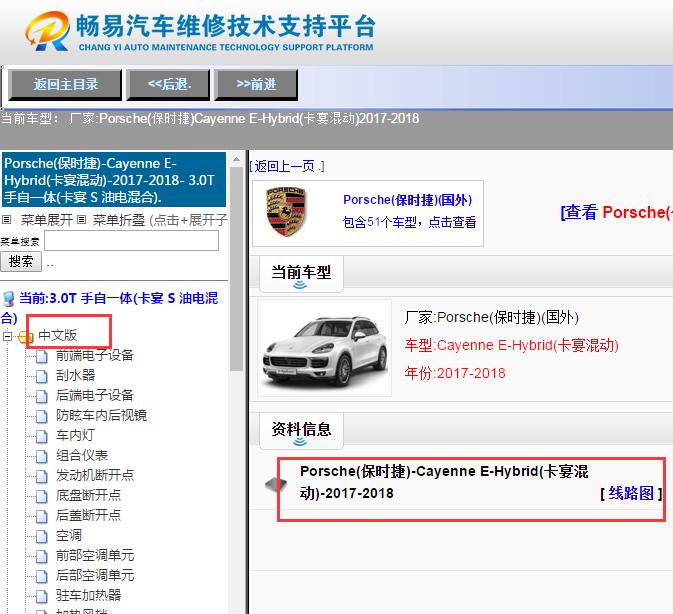This screenshot has height=614, width=673.
Task: Click document icon beside 后部空调单元
Action: point(42,577)
